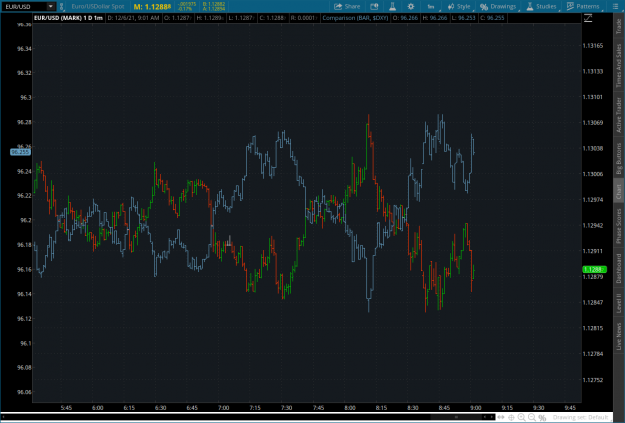Click the Euro/USDollar Spot description
The height and width of the screenshot is (423, 625).
98,6
